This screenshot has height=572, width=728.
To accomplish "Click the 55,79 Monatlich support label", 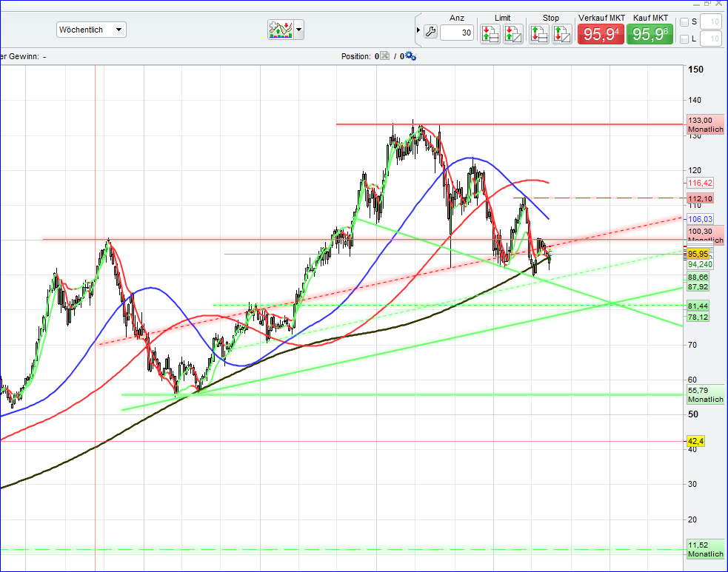I will coord(705,395).
